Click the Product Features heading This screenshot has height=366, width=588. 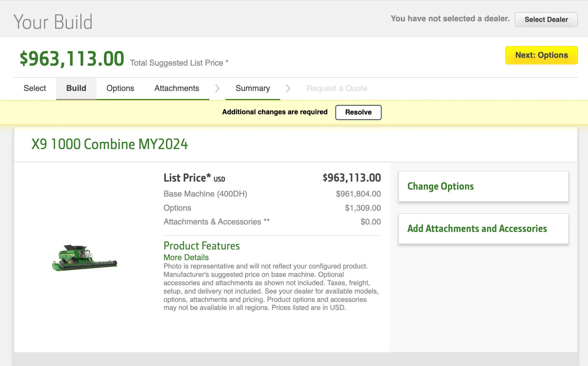202,246
